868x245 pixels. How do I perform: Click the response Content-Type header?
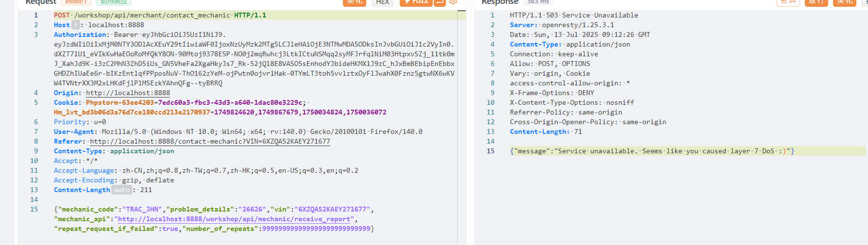pos(570,44)
